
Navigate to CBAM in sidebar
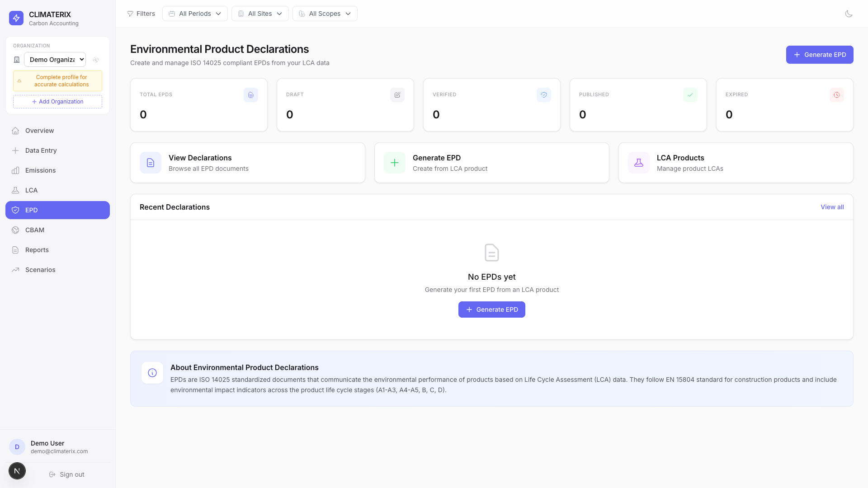pyautogui.click(x=35, y=230)
